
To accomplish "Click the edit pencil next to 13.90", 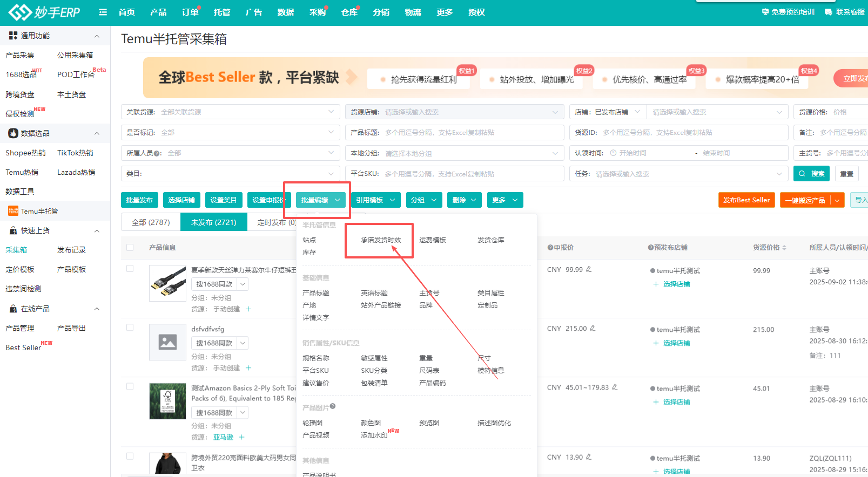I will pyautogui.click(x=589, y=457).
